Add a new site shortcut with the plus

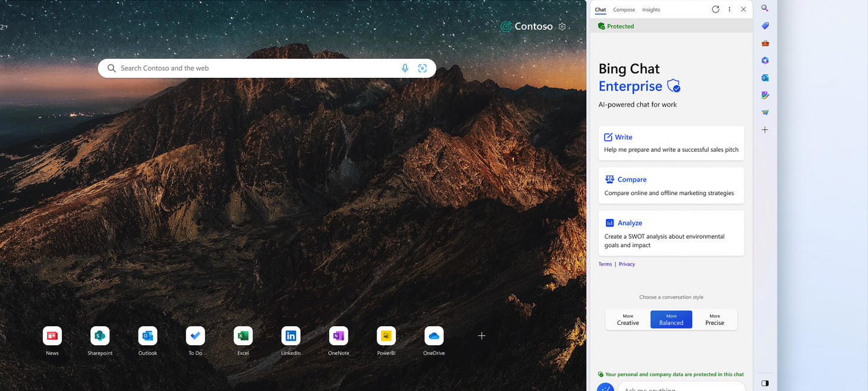point(481,335)
